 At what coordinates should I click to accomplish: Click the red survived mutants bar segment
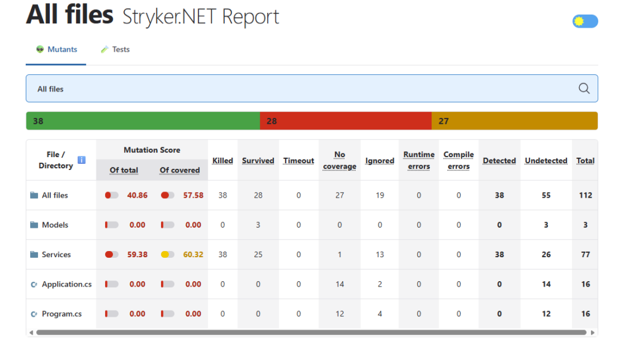[345, 121]
